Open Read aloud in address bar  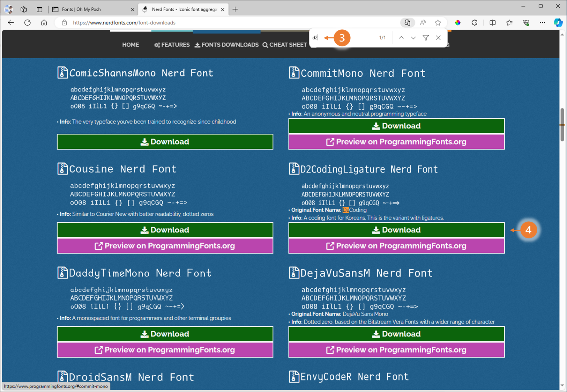(x=423, y=23)
